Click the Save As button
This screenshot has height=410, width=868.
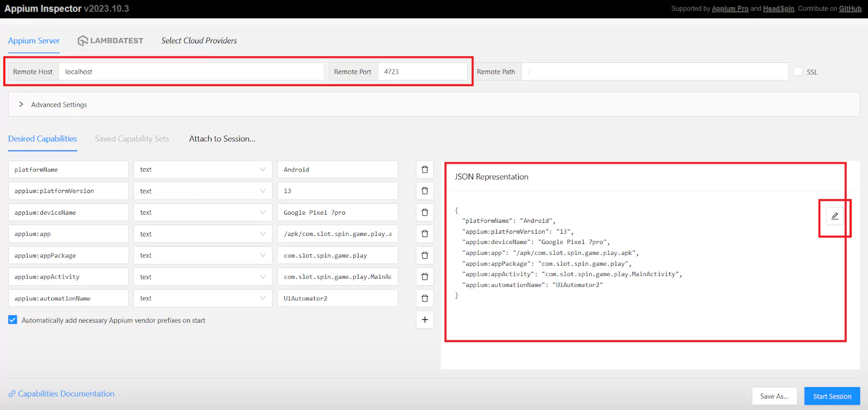774,396
